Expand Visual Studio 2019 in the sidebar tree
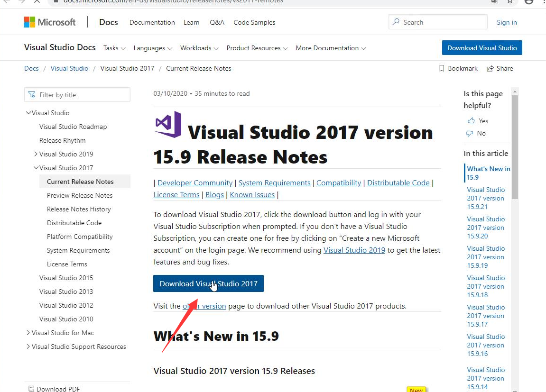546x392 pixels. (36, 154)
